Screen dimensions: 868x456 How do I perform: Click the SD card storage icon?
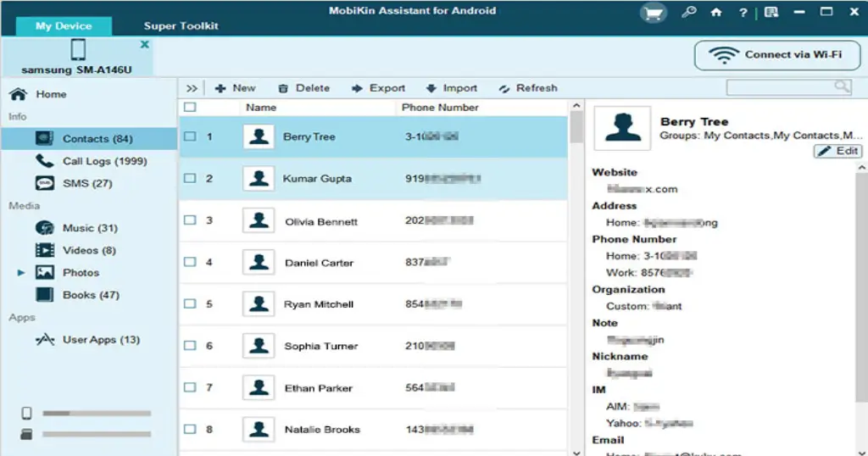pyautogui.click(x=26, y=435)
